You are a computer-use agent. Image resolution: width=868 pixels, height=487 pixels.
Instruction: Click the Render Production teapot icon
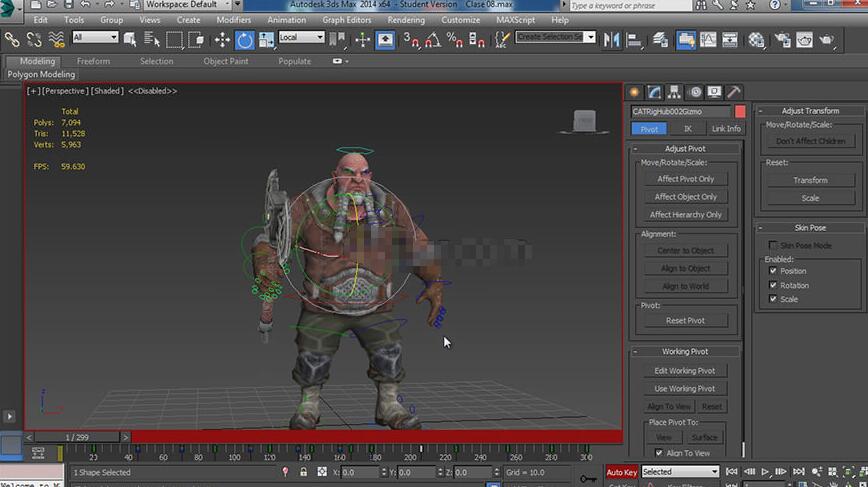click(x=826, y=39)
